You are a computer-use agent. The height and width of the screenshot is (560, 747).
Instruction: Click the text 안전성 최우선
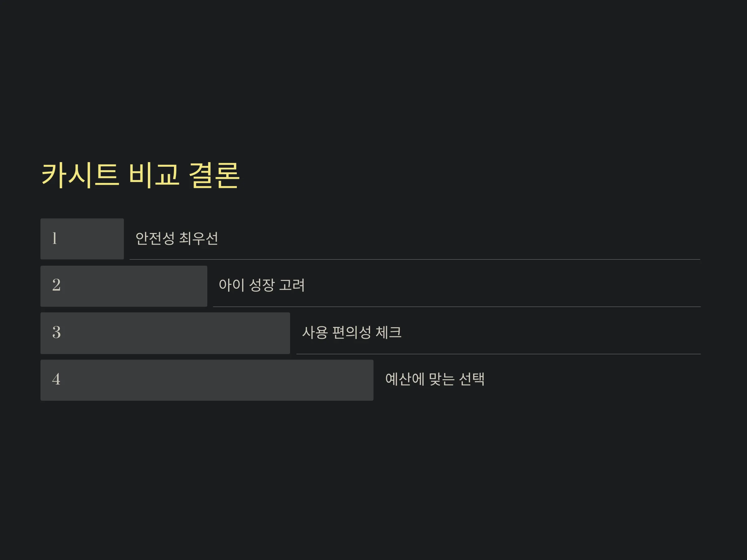(x=176, y=238)
